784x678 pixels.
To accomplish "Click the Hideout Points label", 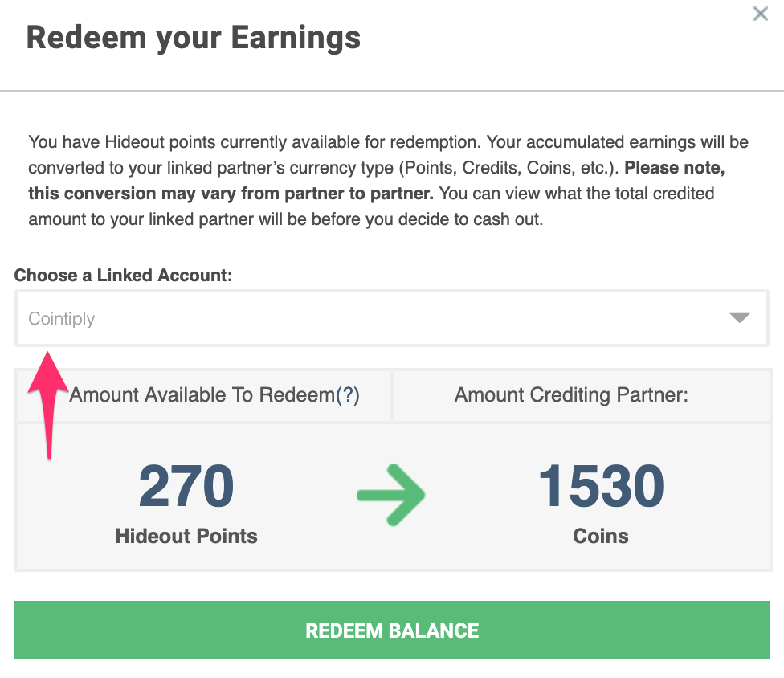I will (186, 536).
